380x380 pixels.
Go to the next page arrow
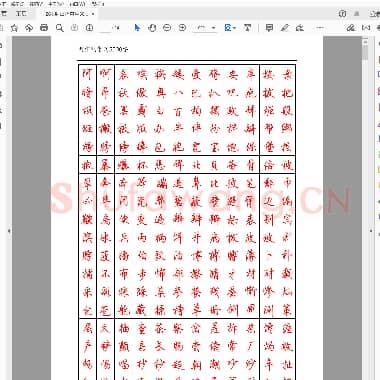coord(89,28)
